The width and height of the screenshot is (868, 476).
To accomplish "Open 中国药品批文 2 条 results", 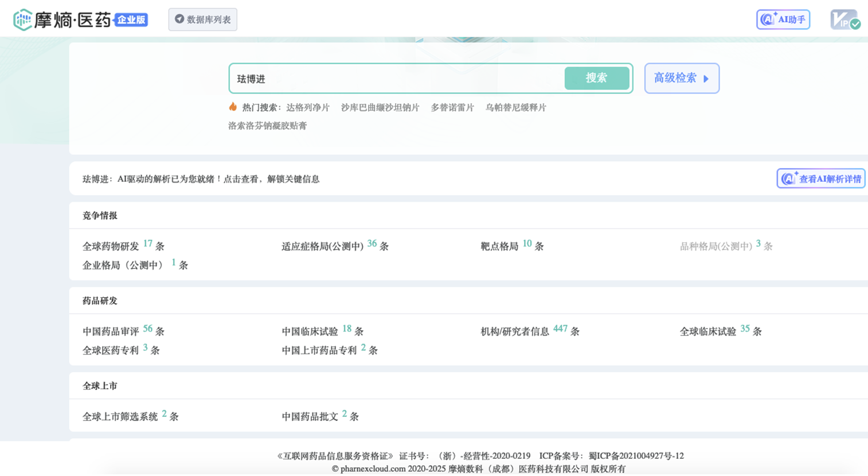I will pos(320,416).
